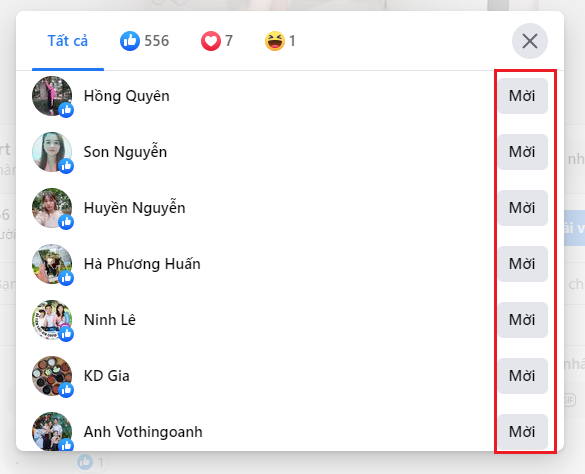The width and height of the screenshot is (585, 474).
Task: Open the Huyền Nguyễn name link
Action: pyautogui.click(x=134, y=208)
